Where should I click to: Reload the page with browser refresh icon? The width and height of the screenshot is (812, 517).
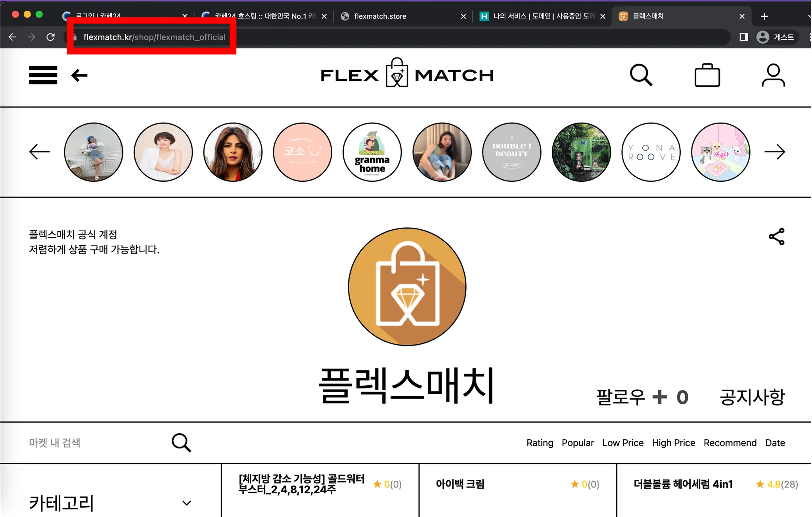click(x=50, y=37)
